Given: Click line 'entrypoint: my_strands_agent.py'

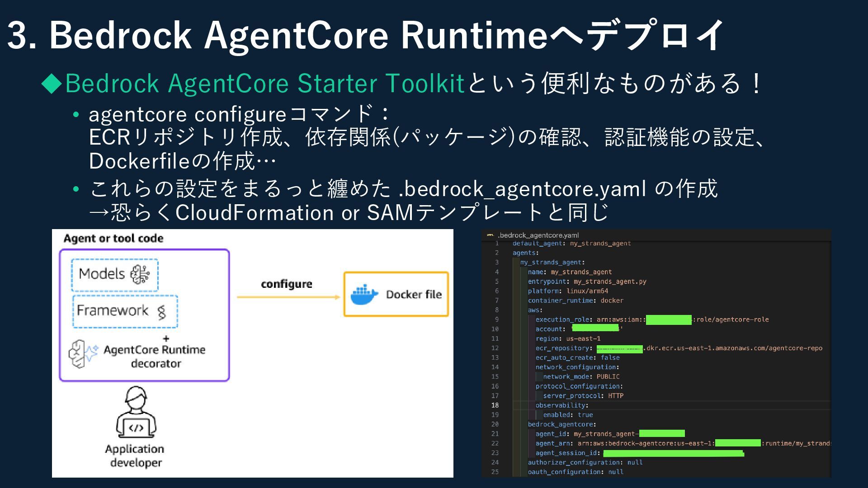Looking at the screenshot, I should tap(587, 282).
